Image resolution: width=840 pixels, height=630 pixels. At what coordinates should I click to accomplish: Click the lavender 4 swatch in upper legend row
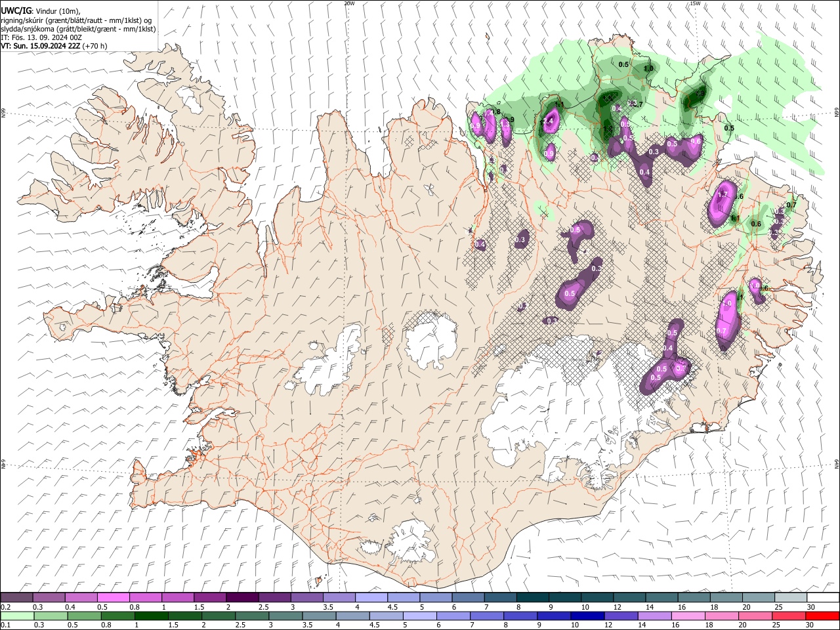(371, 598)
